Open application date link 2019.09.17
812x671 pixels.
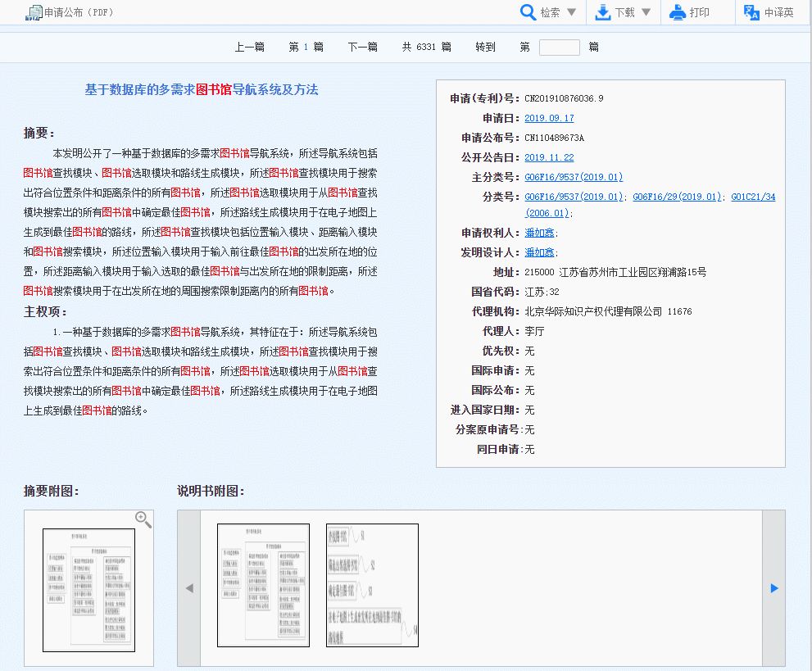coord(549,118)
